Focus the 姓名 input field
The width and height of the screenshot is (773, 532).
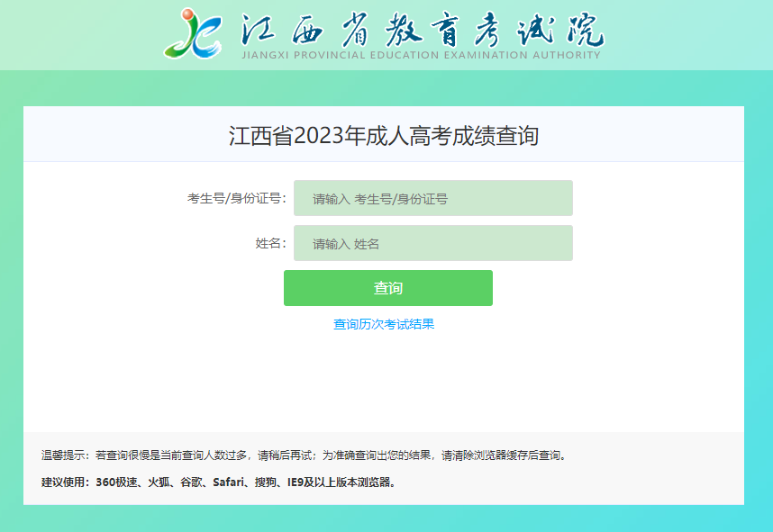(x=432, y=244)
